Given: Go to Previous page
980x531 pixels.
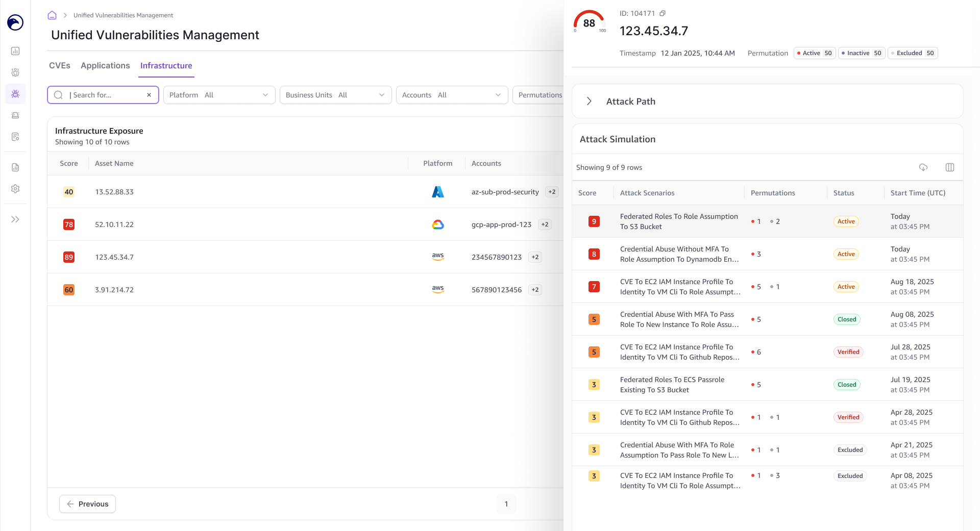Looking at the screenshot, I should coord(87,504).
